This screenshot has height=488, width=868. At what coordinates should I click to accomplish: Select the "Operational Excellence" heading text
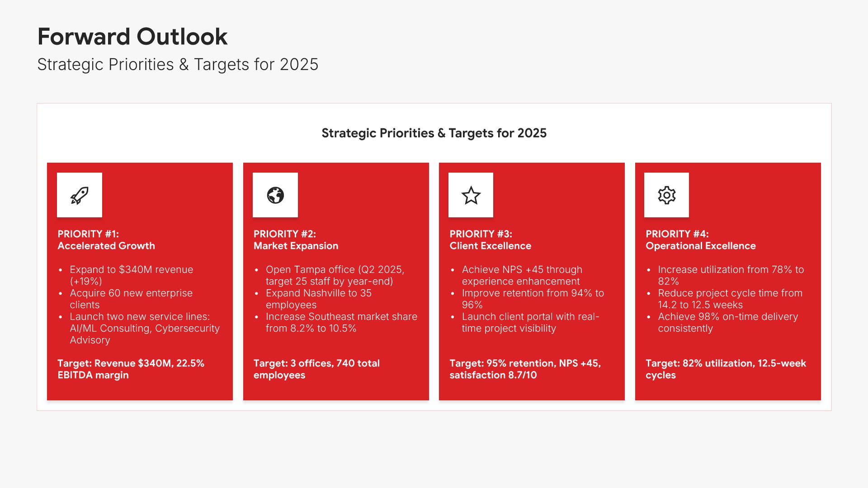700,246
